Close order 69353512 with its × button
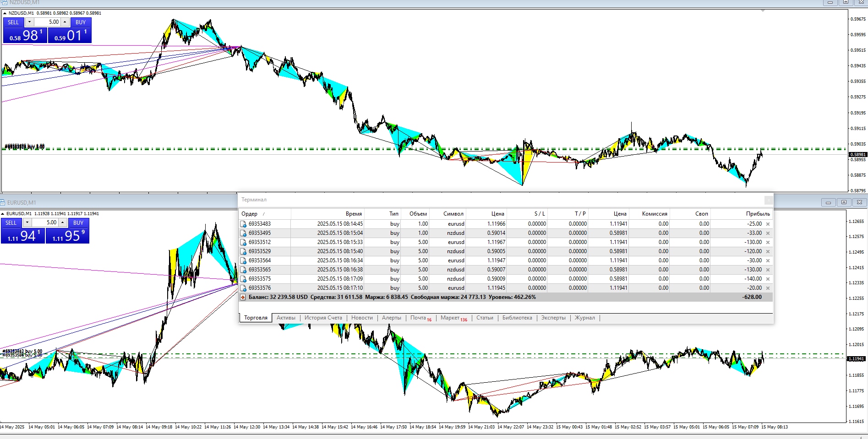 [x=768, y=243]
